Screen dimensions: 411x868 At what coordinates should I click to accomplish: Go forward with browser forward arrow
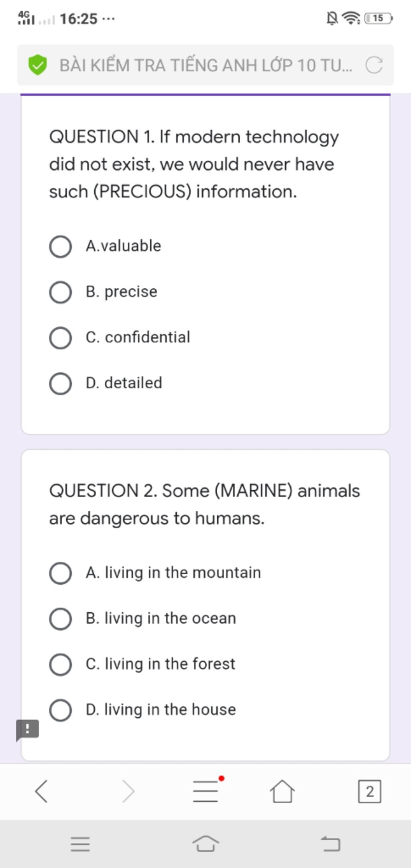[128, 791]
